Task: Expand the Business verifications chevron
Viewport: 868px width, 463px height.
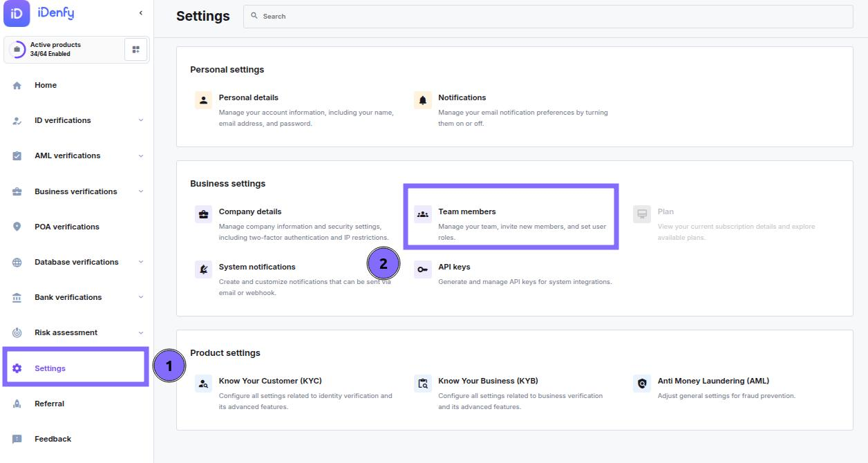Action: 141,191
